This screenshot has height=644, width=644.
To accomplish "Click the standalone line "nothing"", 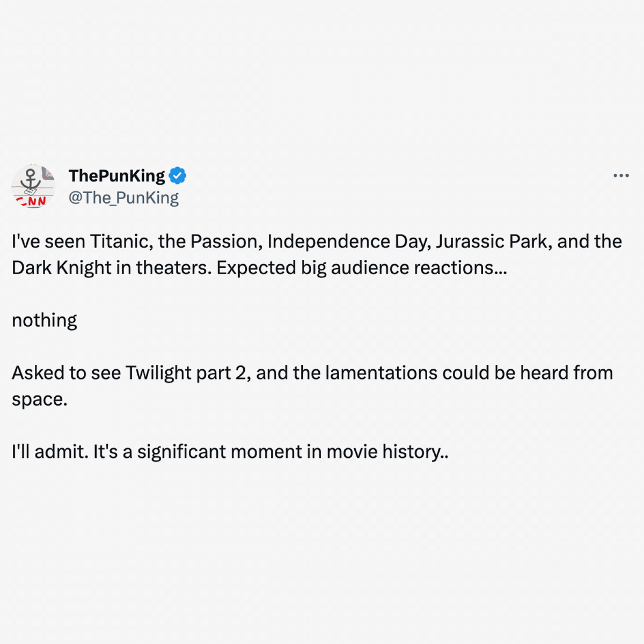I will tap(44, 320).
